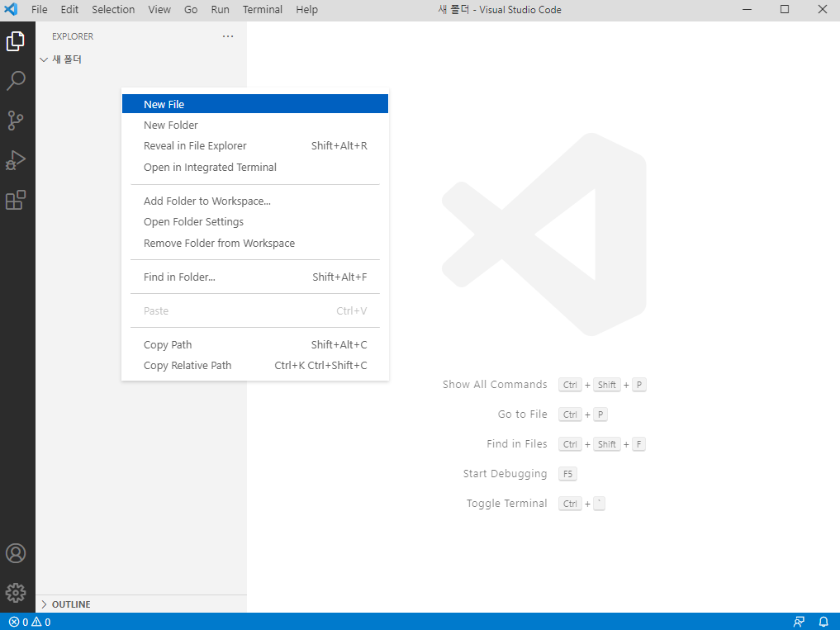Choose Copy Relative Path entry
The height and width of the screenshot is (630, 840).
(255, 365)
